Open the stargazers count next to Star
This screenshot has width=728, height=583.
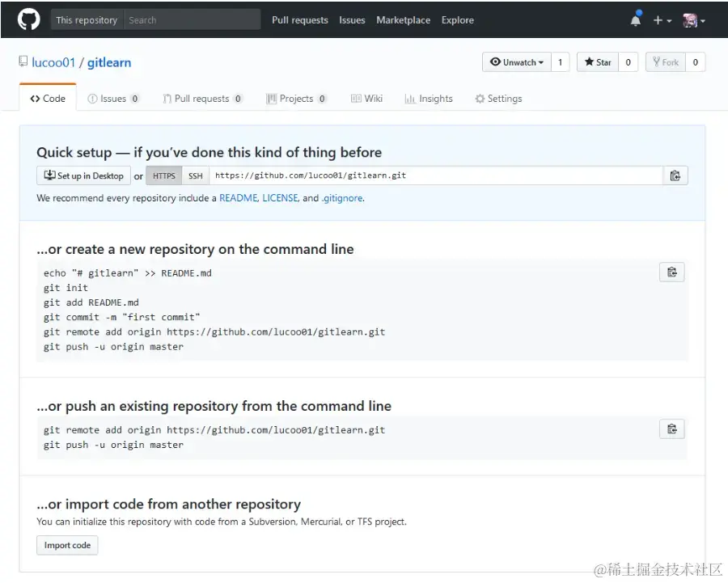tap(629, 62)
